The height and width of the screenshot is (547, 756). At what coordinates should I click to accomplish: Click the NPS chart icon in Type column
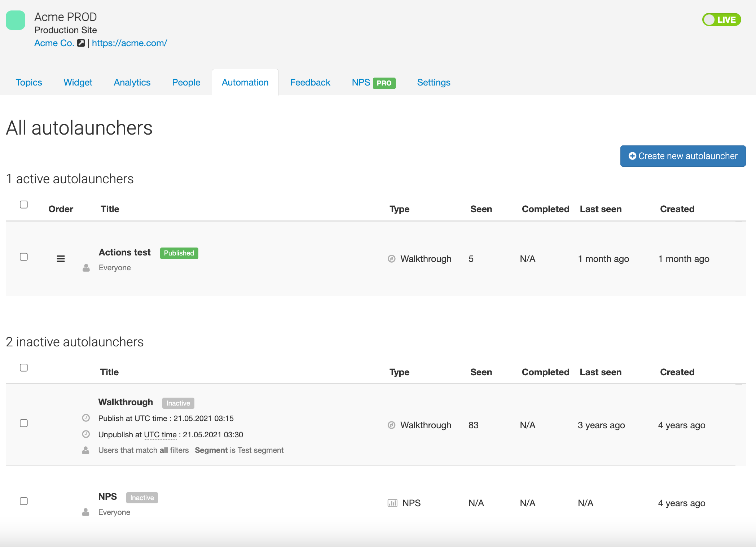[x=392, y=503]
